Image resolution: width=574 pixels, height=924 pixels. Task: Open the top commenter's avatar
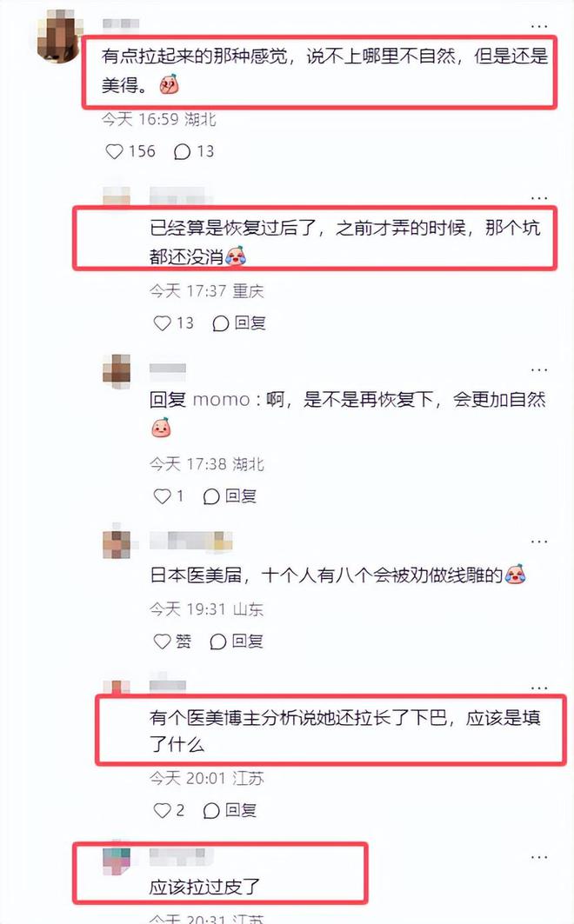[x=58, y=36]
